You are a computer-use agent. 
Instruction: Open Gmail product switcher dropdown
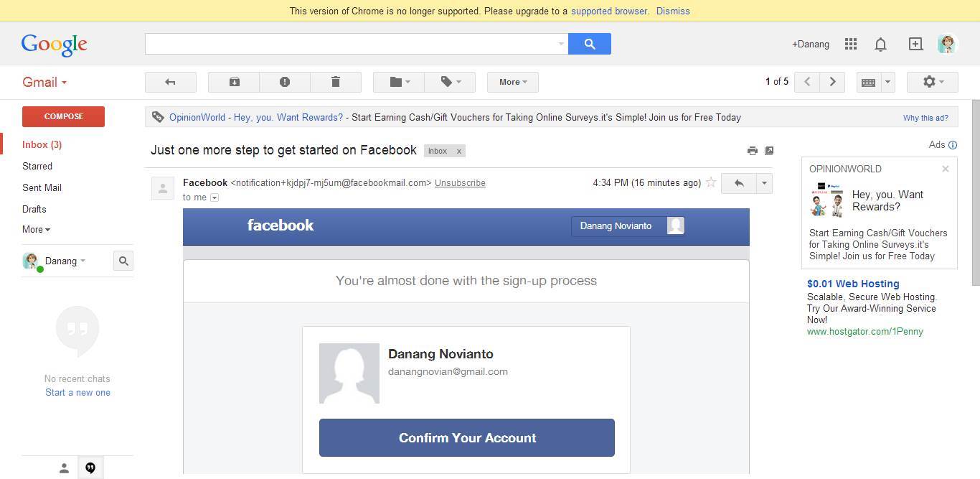pos(44,82)
